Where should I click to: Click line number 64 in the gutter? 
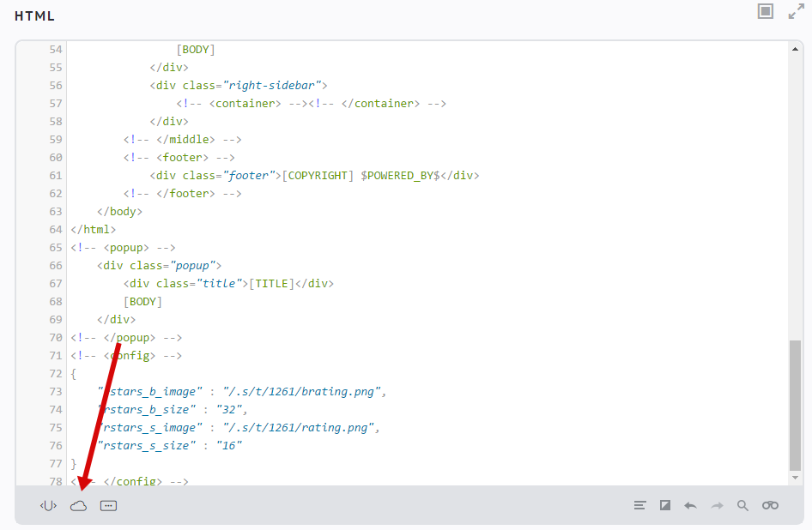(56, 230)
